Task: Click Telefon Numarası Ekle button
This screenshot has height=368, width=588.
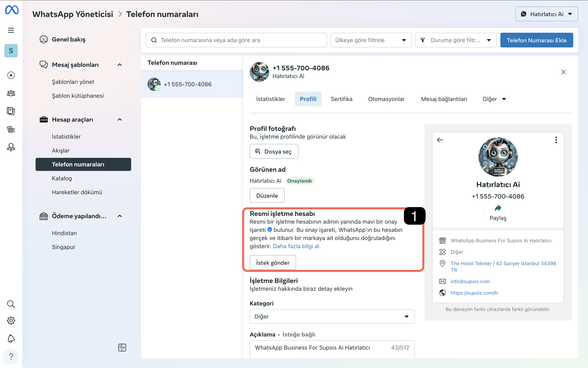Action: click(537, 40)
